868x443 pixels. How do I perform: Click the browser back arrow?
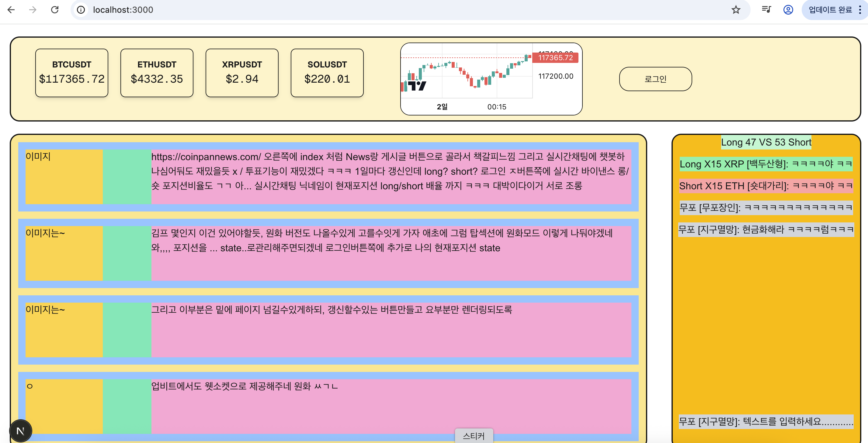tap(11, 10)
